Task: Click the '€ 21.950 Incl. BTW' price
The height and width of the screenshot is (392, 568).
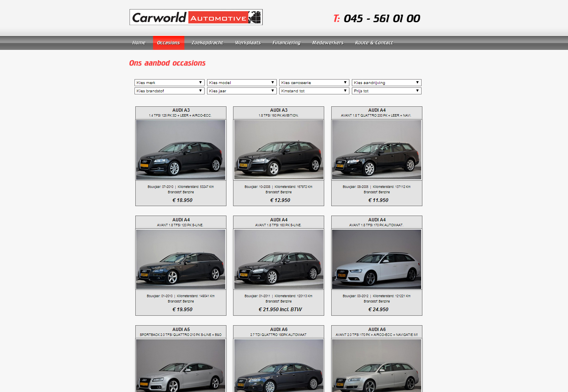Action: click(280, 310)
